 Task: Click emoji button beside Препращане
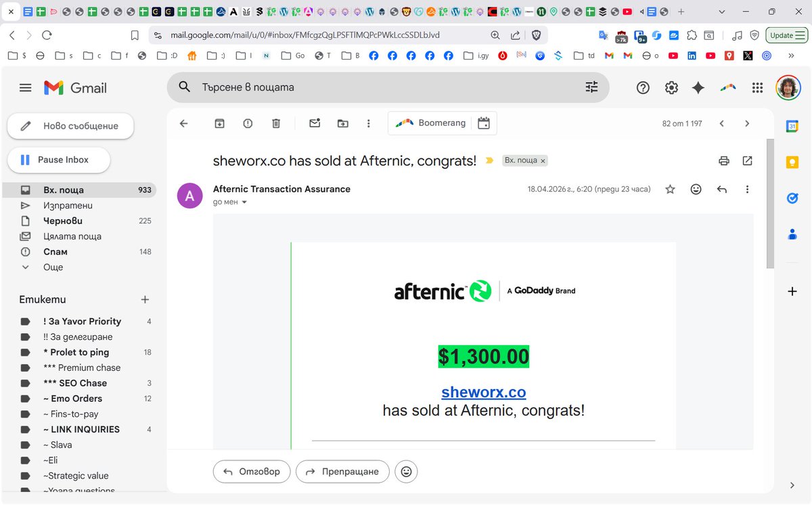click(406, 472)
